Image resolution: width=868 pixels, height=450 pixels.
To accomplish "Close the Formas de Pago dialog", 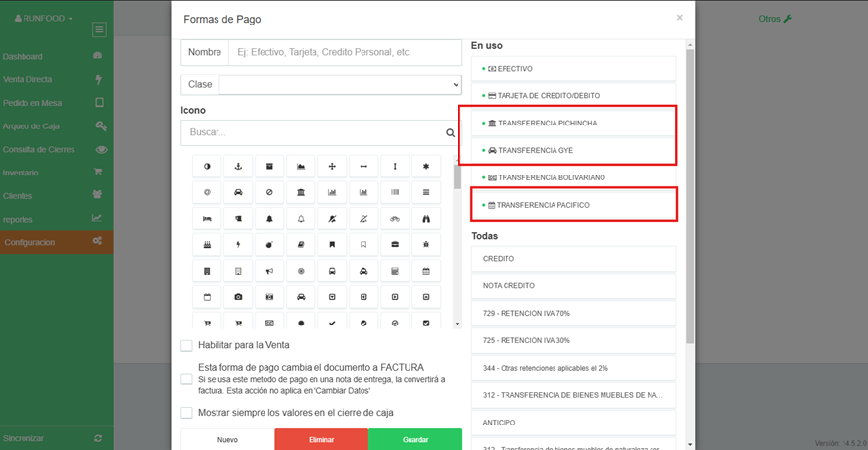I will 679,18.
